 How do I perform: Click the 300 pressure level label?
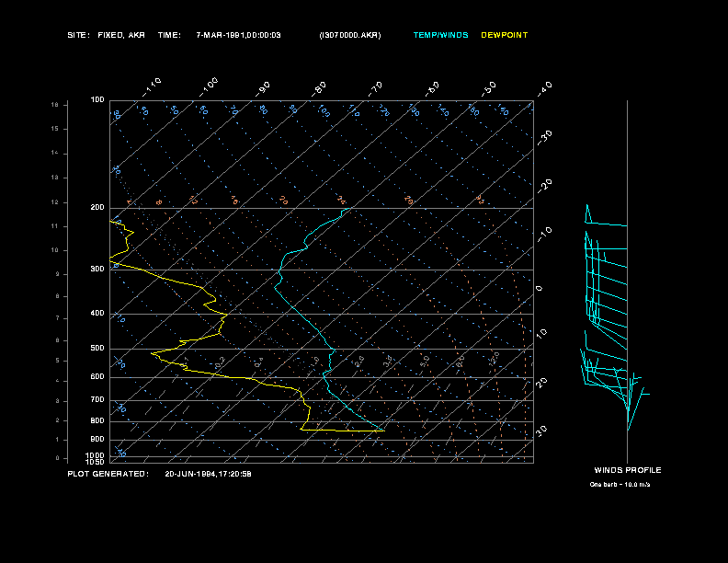pyautogui.click(x=97, y=269)
